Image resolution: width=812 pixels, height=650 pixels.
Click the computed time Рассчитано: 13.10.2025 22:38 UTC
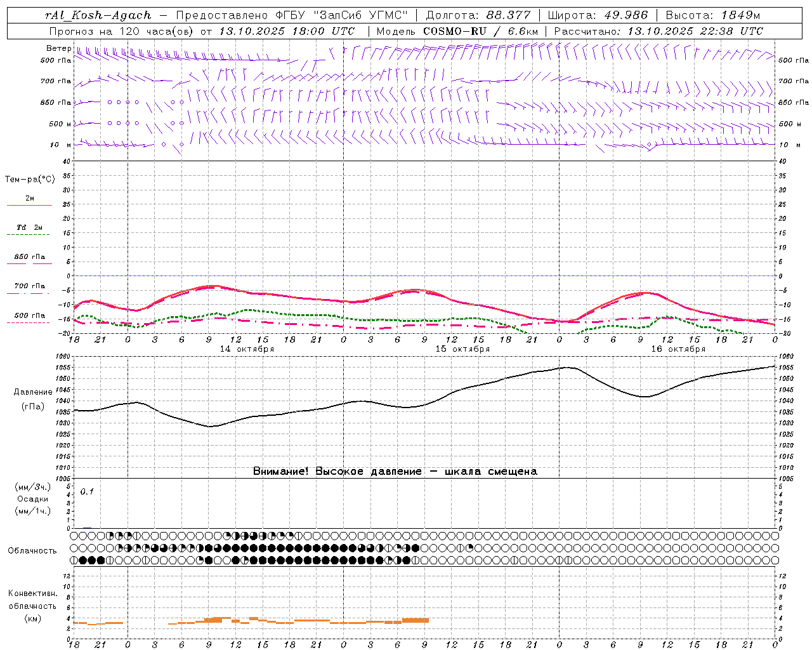[658, 31]
